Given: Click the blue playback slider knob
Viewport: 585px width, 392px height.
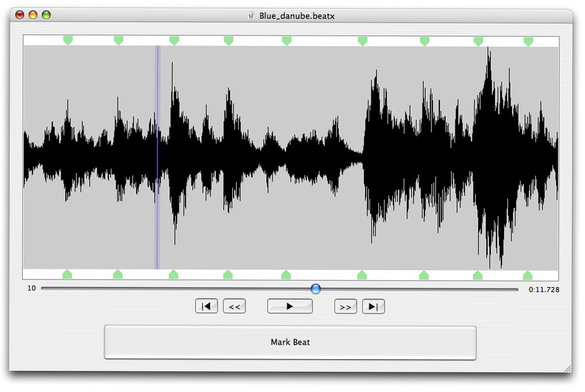Looking at the screenshot, I should click(x=316, y=289).
